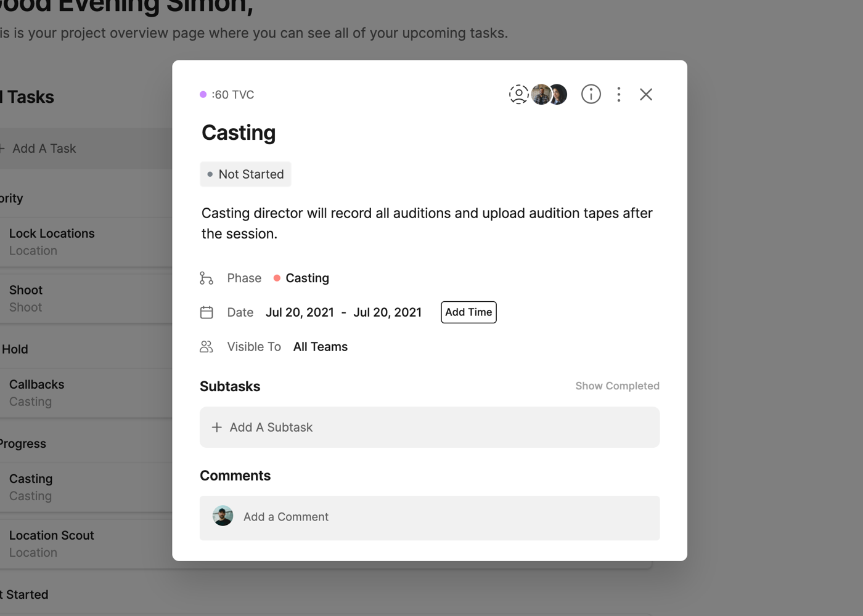Click the add assignee icon

coord(518,94)
